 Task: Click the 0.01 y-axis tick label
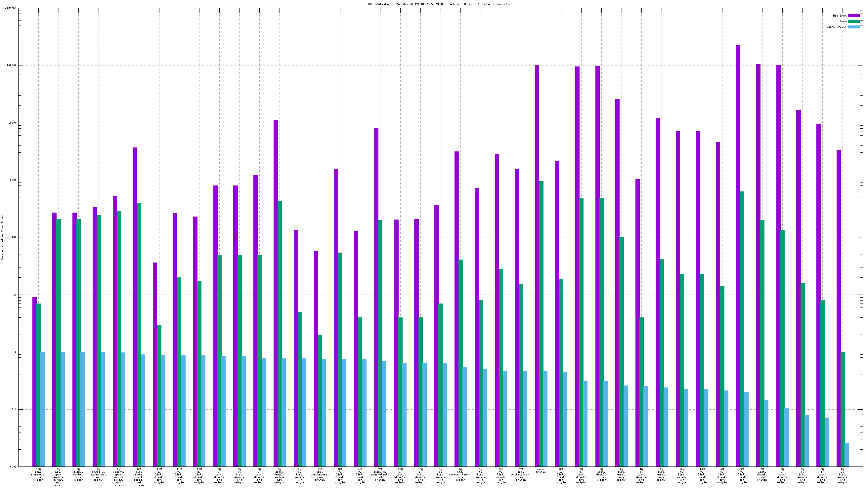[x=13, y=467]
